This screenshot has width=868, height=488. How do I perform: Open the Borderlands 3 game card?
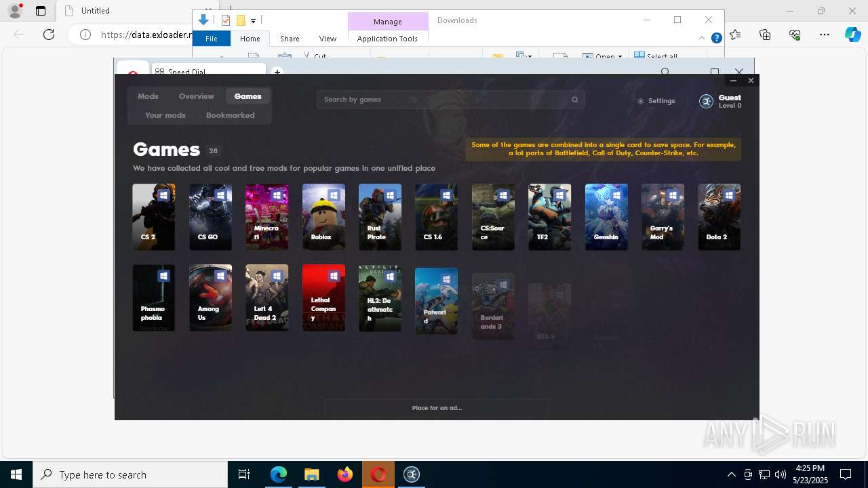coord(493,306)
